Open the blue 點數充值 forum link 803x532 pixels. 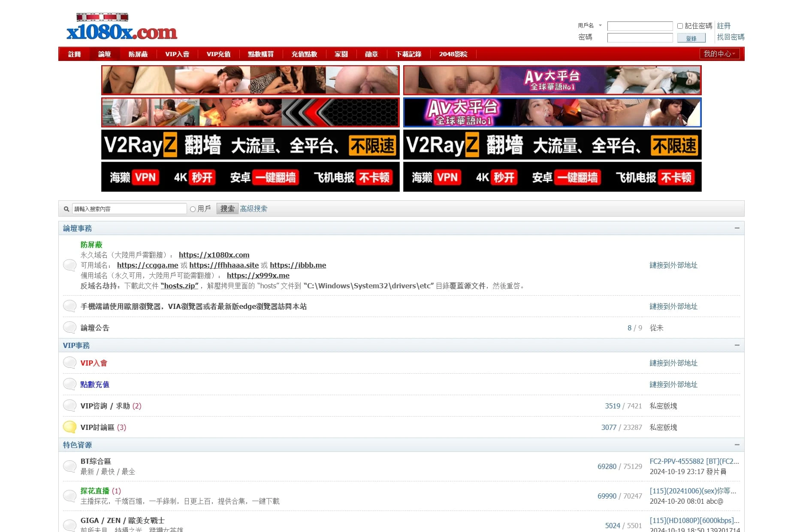coord(95,384)
